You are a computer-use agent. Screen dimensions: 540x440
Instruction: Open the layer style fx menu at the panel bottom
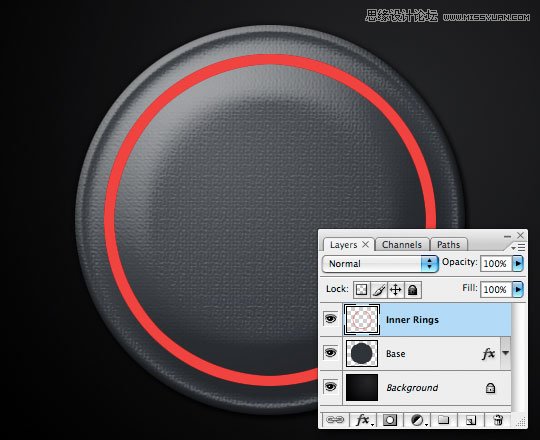coord(363,420)
